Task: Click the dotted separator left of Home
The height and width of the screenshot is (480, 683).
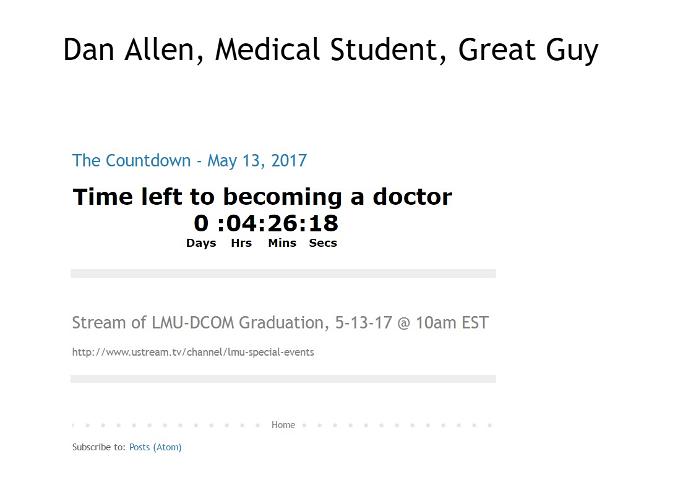Action: [x=166, y=425]
